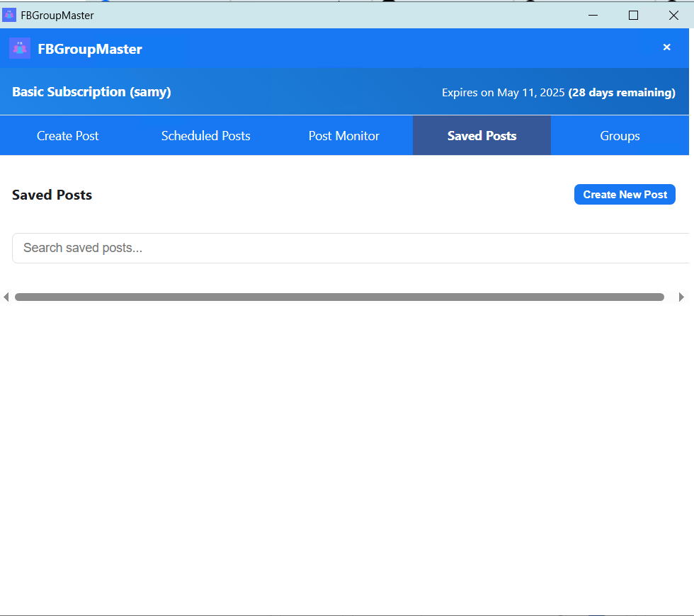The width and height of the screenshot is (694, 616).
Task: Open the Post Monitor tab
Action: tap(343, 135)
